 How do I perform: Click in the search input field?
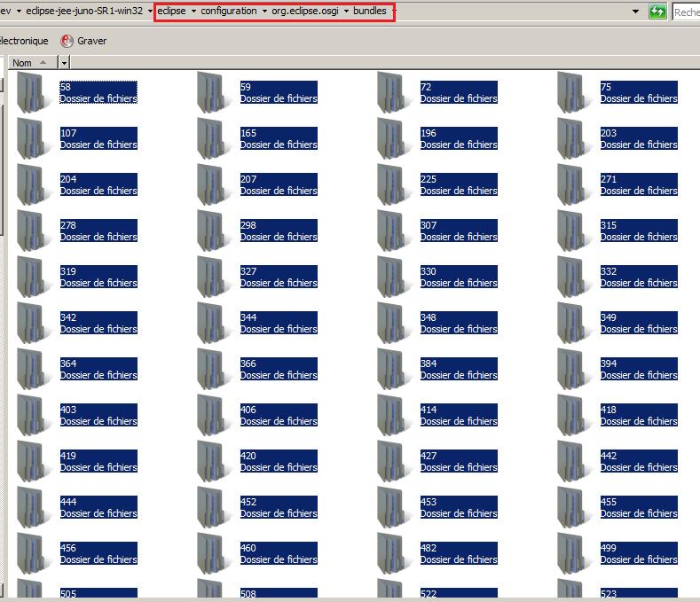pyautogui.click(x=688, y=12)
